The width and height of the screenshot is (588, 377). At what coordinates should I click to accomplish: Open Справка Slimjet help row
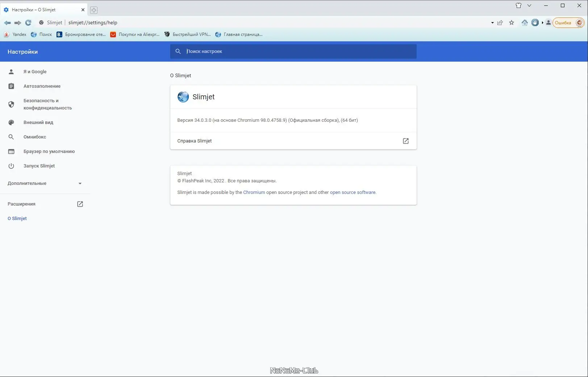pos(293,141)
